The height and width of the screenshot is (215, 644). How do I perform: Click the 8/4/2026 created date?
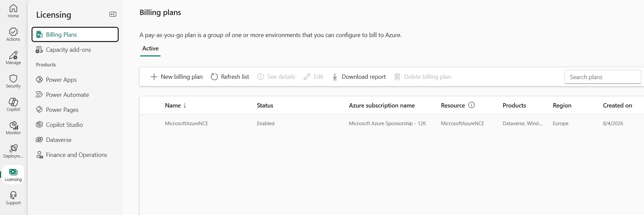point(613,124)
